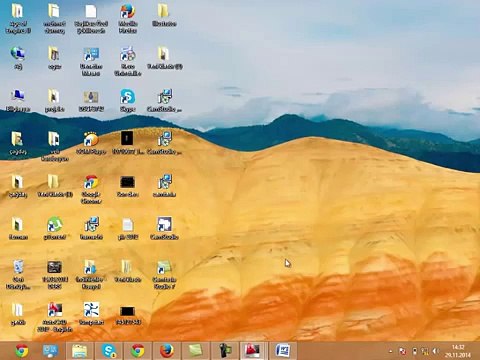Open the volume speaker tray icon
Image resolution: width=480 pixels, height=360 pixels.
[436, 351]
